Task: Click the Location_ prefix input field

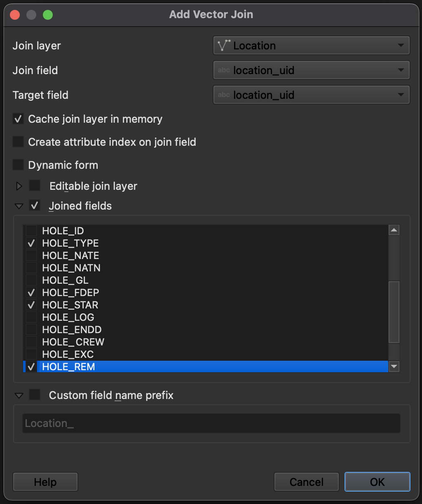Action: 211,423
